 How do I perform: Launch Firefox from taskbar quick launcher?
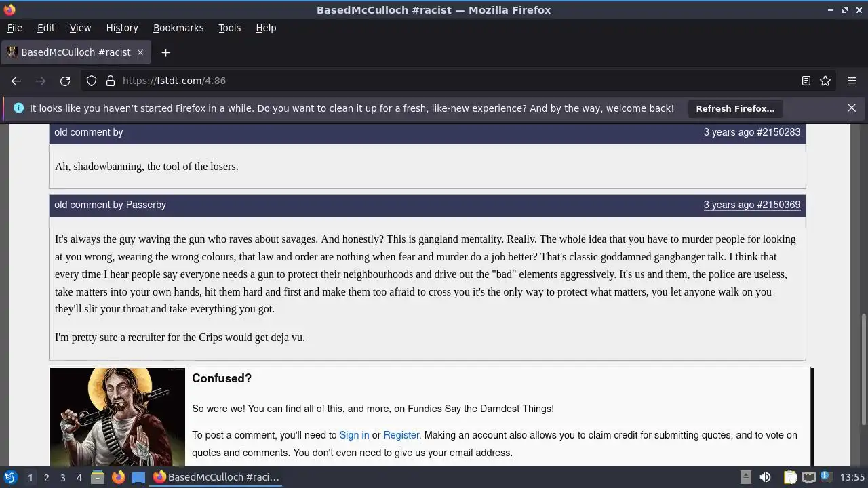pos(118,477)
